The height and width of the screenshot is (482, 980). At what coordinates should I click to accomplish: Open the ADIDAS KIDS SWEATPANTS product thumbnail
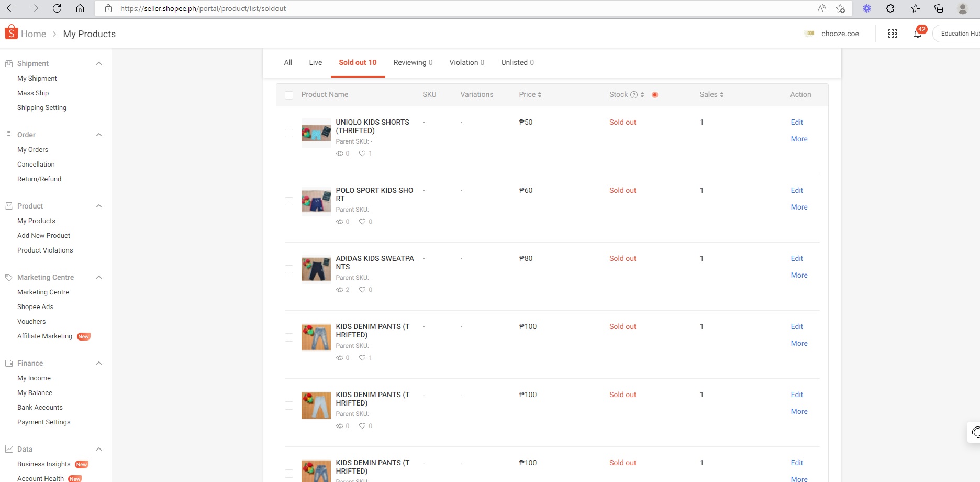pyautogui.click(x=316, y=269)
